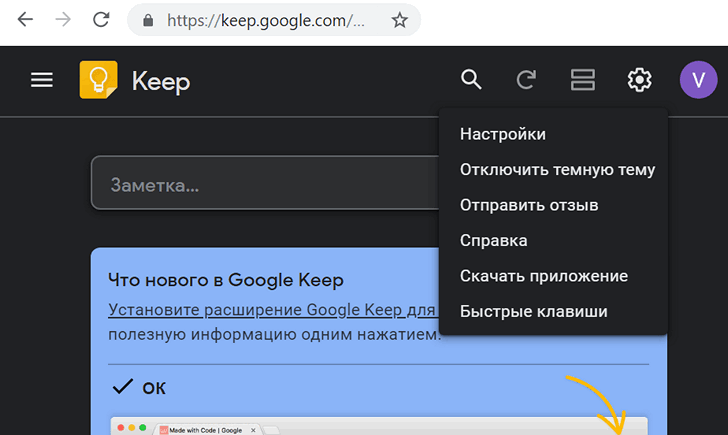Open account avatar with letter V

(698, 80)
